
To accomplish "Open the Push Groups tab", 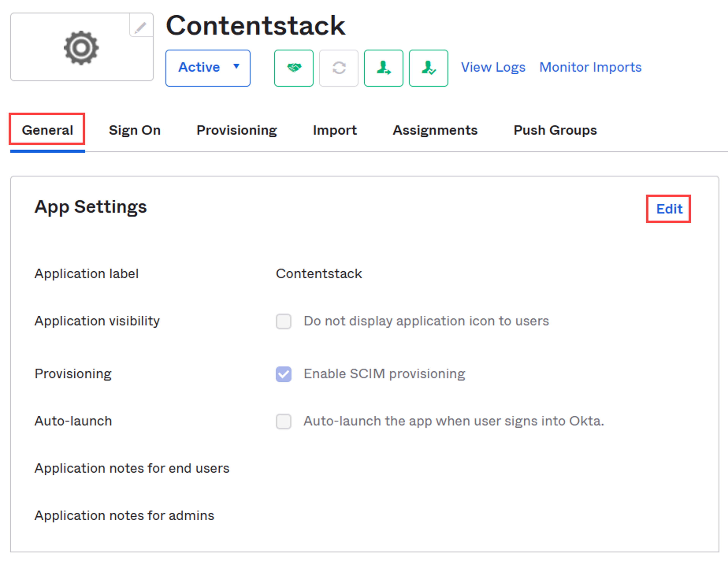I will 555,130.
